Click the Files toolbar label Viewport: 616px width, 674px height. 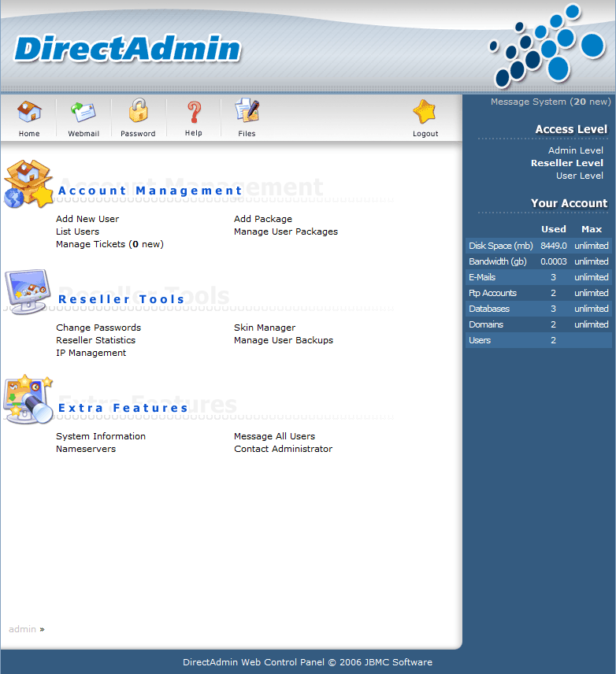coord(247,134)
